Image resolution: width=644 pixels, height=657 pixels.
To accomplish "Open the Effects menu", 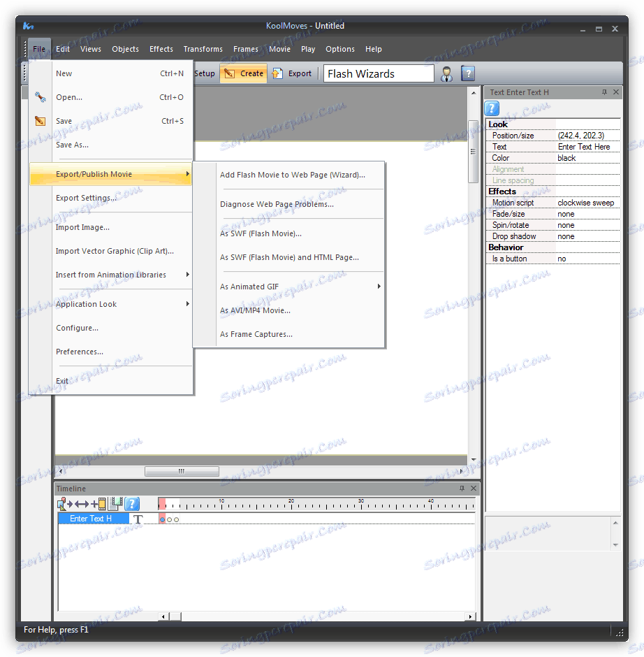I will pyautogui.click(x=161, y=49).
